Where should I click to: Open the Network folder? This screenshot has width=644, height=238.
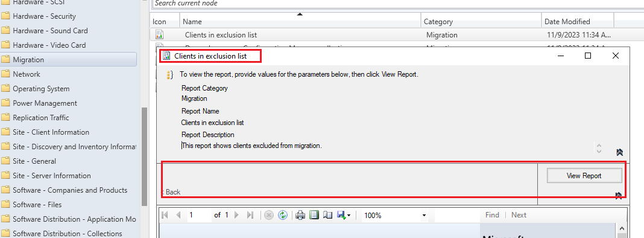[27, 74]
